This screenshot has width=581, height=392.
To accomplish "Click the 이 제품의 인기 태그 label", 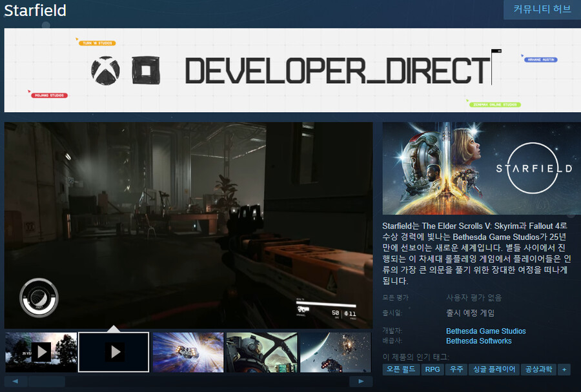I will pos(416,357).
